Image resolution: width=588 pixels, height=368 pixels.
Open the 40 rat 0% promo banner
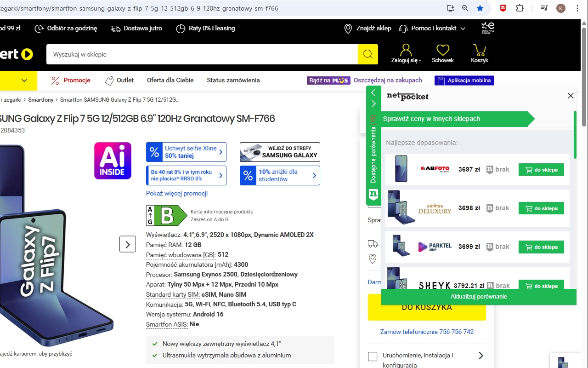[x=186, y=175]
